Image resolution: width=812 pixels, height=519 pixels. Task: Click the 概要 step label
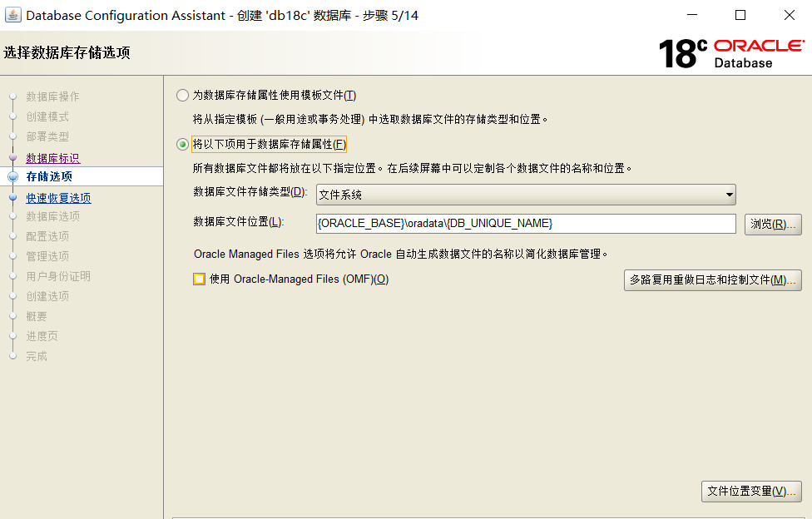37,317
